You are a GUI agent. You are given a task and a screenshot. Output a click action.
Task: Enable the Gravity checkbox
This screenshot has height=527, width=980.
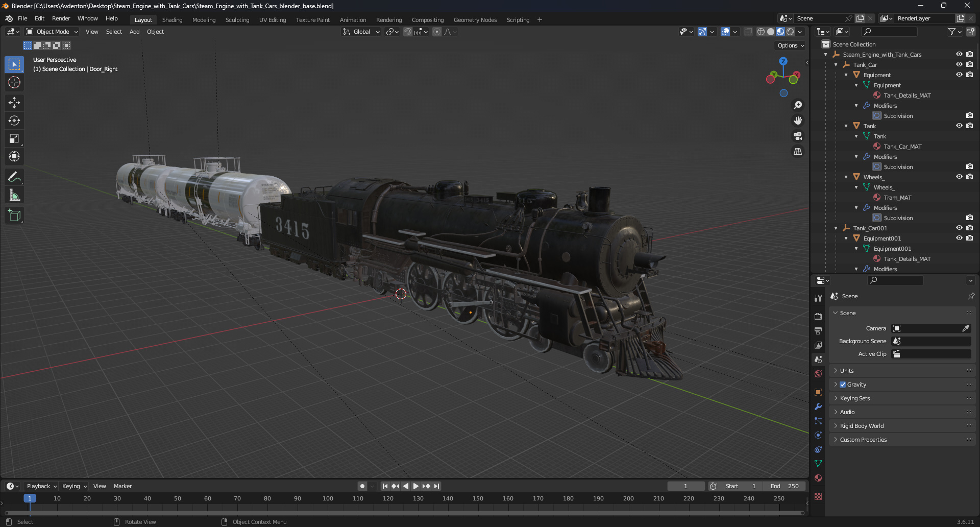(x=843, y=385)
